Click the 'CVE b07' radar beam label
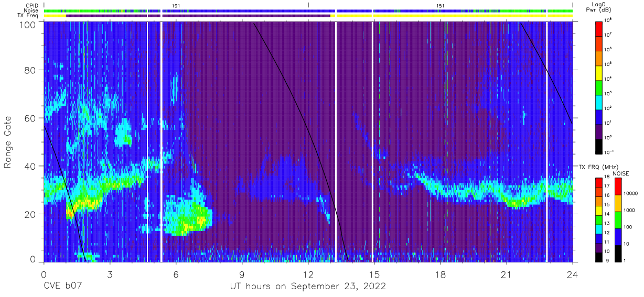This screenshot has width=644, height=297. tap(62, 286)
